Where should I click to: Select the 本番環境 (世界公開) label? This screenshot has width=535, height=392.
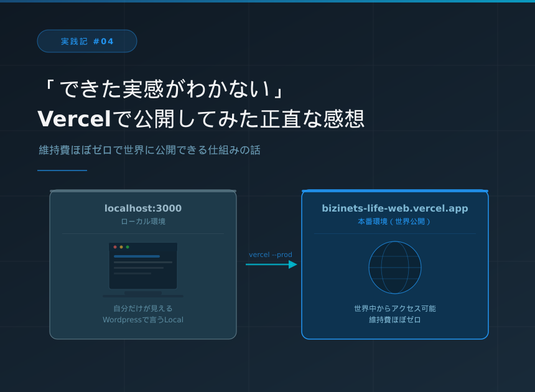394,222
